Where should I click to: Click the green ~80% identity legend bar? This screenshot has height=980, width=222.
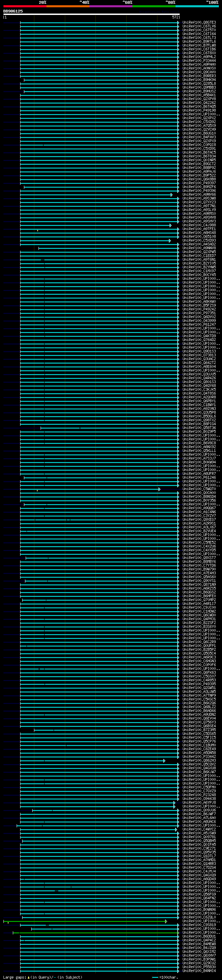point(154,7)
